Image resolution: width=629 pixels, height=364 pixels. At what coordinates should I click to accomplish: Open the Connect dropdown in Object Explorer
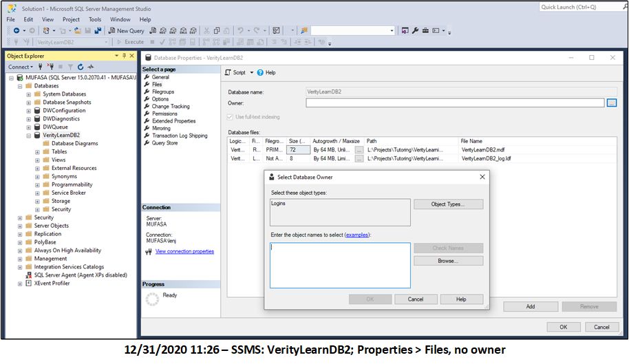pos(21,67)
